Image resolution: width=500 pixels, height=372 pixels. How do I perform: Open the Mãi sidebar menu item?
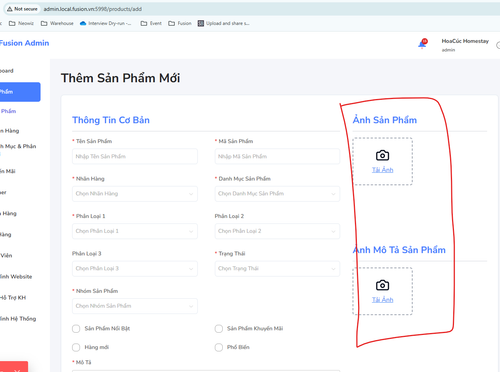tap(8, 171)
